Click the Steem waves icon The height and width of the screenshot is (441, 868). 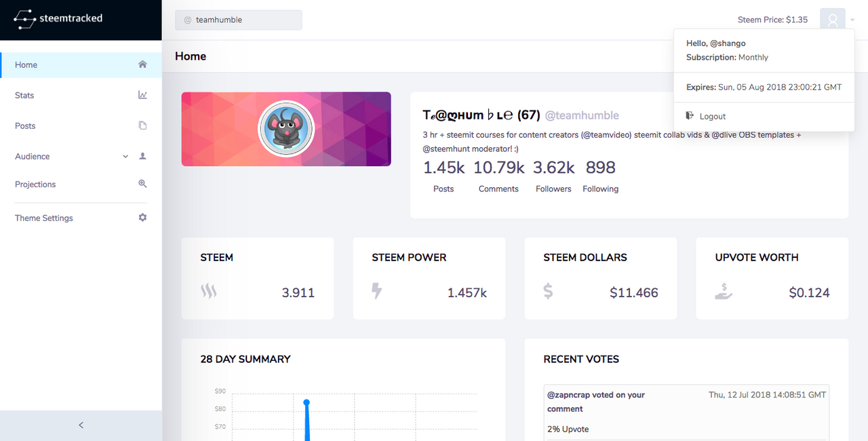click(x=209, y=292)
